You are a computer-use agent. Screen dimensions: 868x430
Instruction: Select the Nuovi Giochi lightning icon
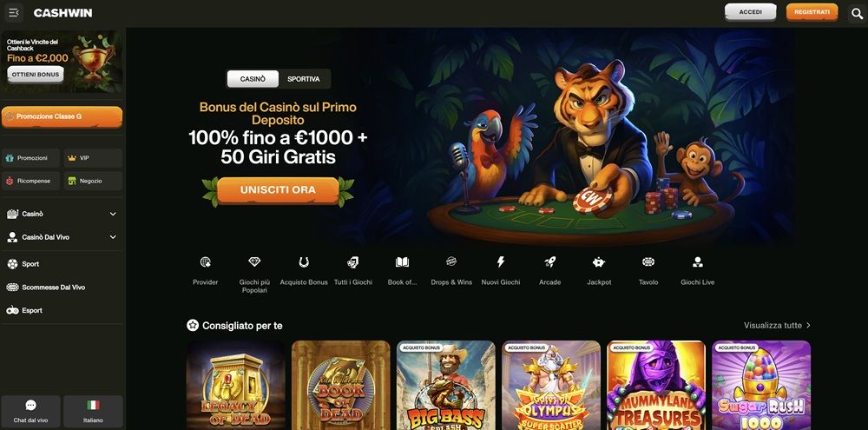[x=501, y=262]
